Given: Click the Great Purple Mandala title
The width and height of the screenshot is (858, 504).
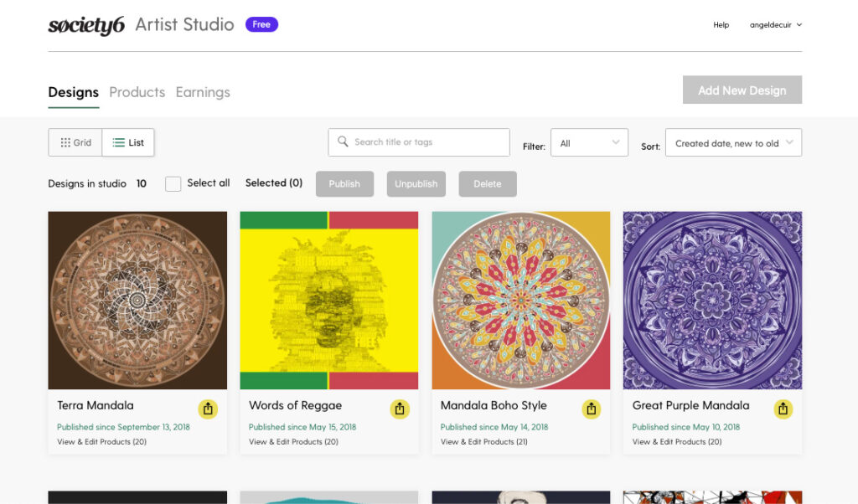Looking at the screenshot, I should tap(690, 405).
